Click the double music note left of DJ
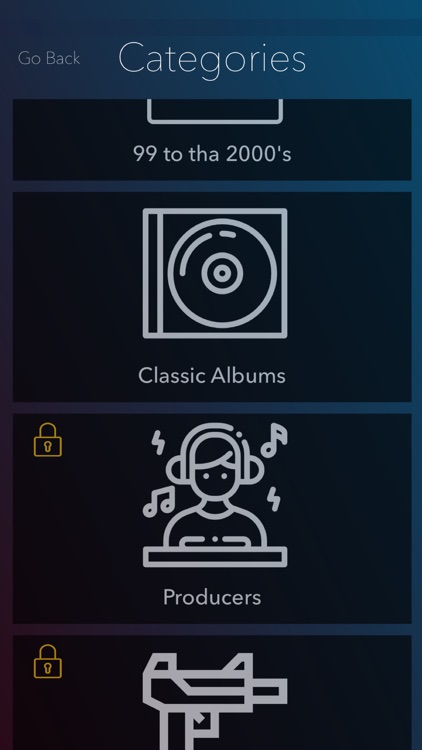The image size is (422, 750). pos(159,501)
